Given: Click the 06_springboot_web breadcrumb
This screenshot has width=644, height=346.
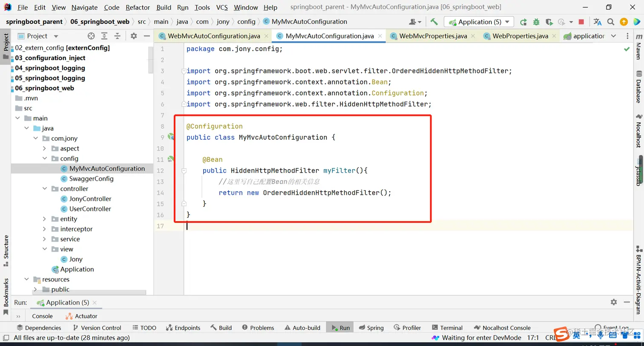Looking at the screenshot, I should tap(100, 22).
